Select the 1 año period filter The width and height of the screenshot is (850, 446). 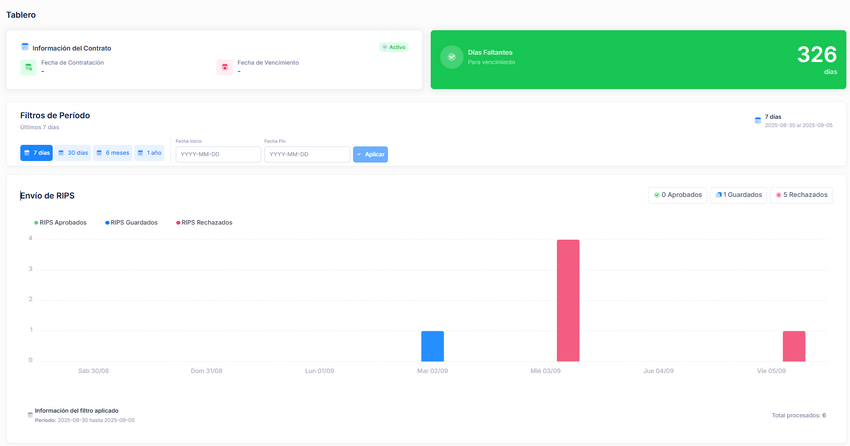click(149, 153)
